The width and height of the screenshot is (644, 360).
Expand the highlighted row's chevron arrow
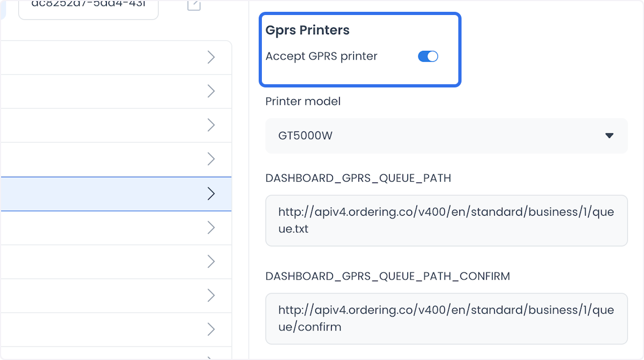pyautogui.click(x=211, y=194)
